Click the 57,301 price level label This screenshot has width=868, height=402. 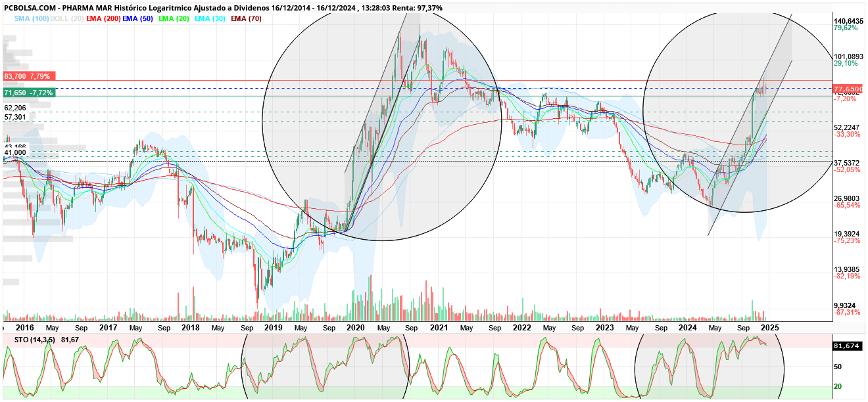[15, 117]
